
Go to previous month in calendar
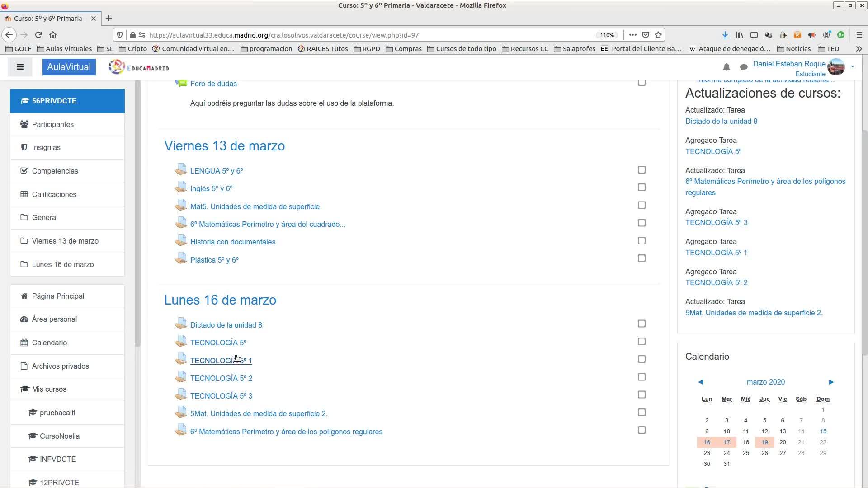[x=701, y=382]
